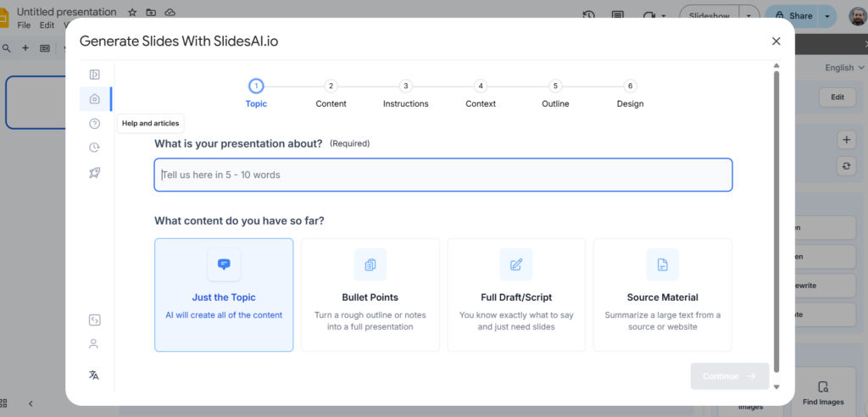Viewport: 868px width, 417px height.
Task: Click the rocket icon in sidebar
Action: coord(94,172)
